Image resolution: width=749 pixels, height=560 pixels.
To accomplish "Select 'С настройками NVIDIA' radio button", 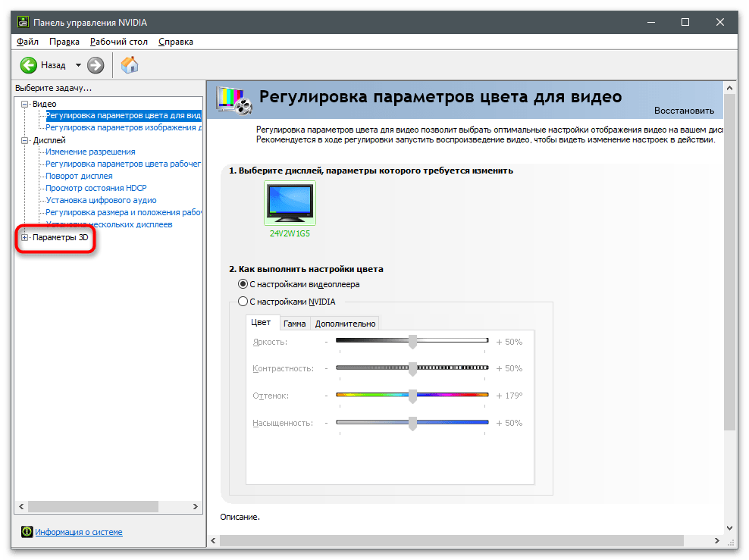I will point(243,302).
